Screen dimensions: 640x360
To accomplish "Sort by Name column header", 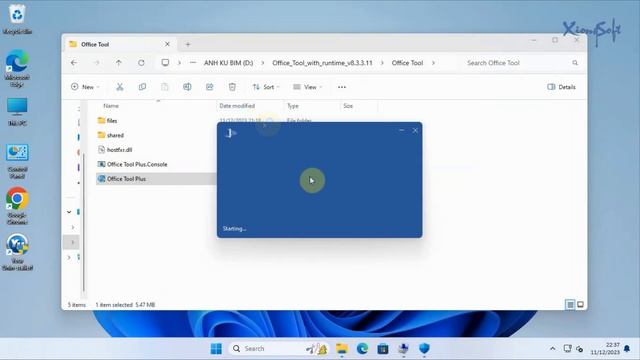I will (x=111, y=106).
